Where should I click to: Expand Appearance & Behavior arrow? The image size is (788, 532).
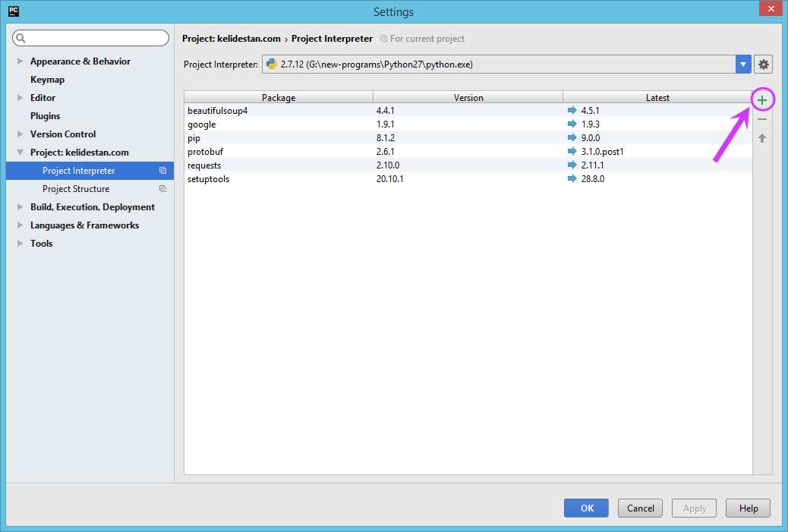[20, 61]
